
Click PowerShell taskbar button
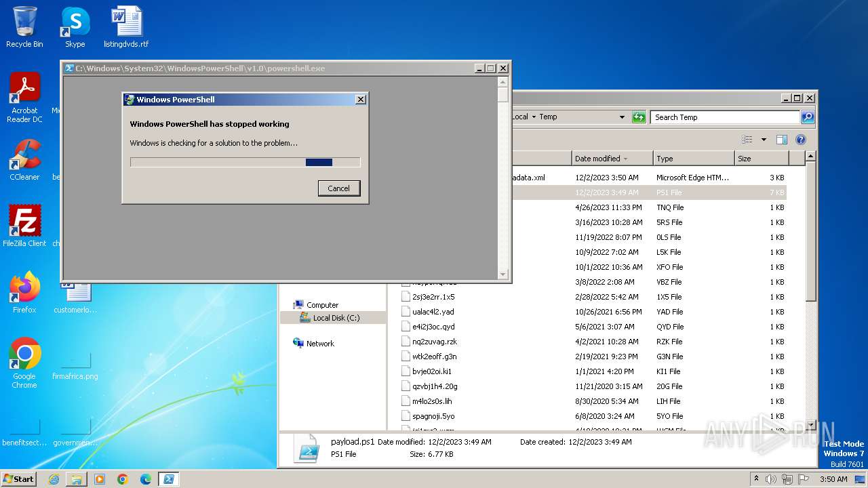click(169, 479)
